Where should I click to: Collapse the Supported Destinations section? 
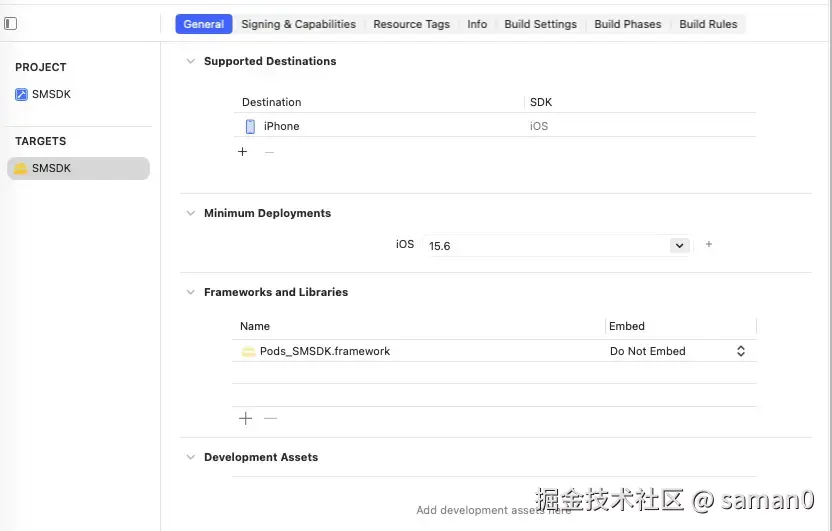click(x=190, y=61)
